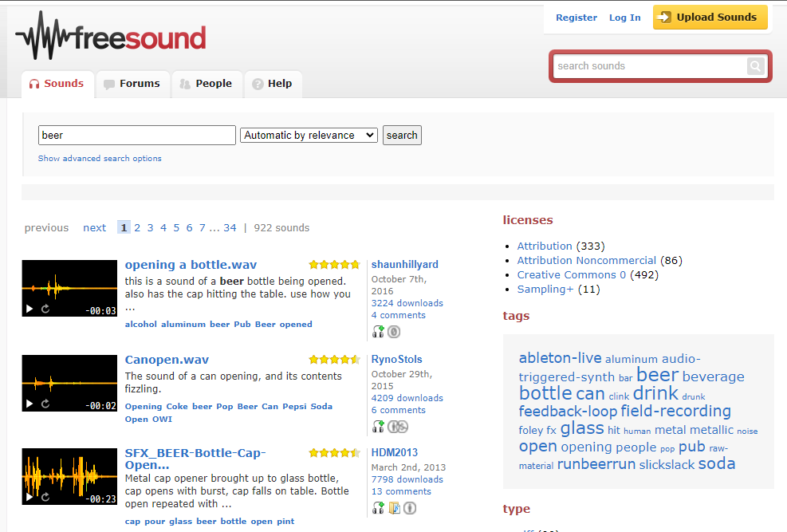The width and height of the screenshot is (787, 532).
Task: Click the Register link
Action: click(576, 18)
